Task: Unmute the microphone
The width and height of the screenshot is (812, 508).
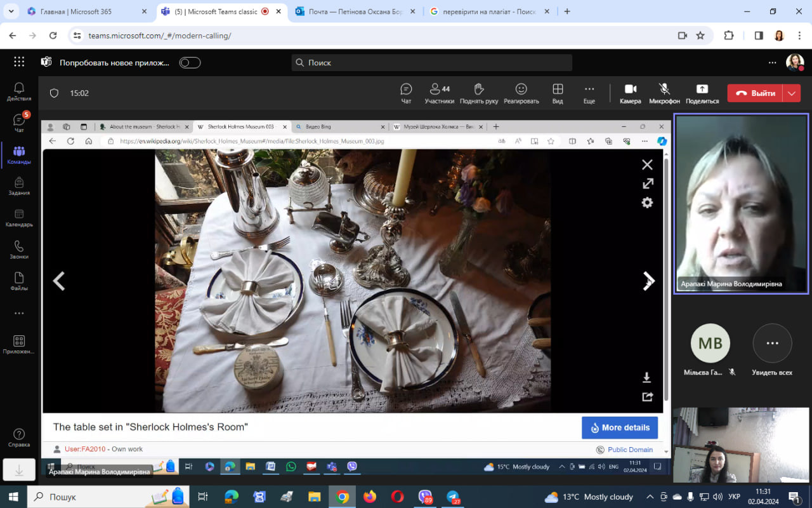Action: pyautogui.click(x=664, y=93)
